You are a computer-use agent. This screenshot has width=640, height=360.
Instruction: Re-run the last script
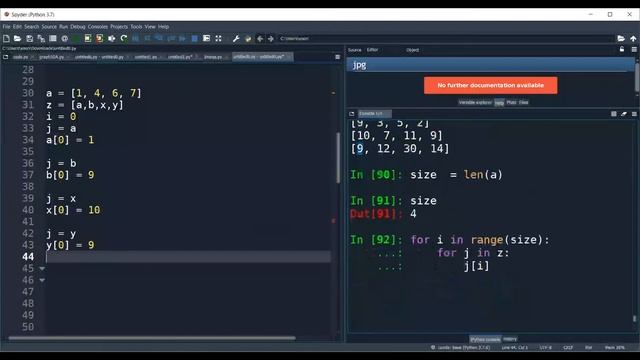tap(124, 38)
